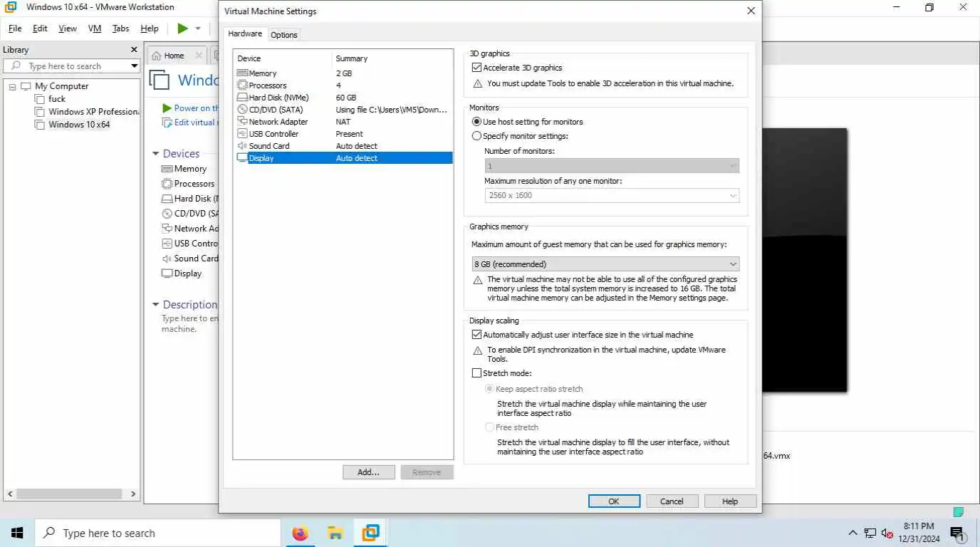Open the VM menu
The height and width of the screenshot is (547, 980).
[x=95, y=28]
